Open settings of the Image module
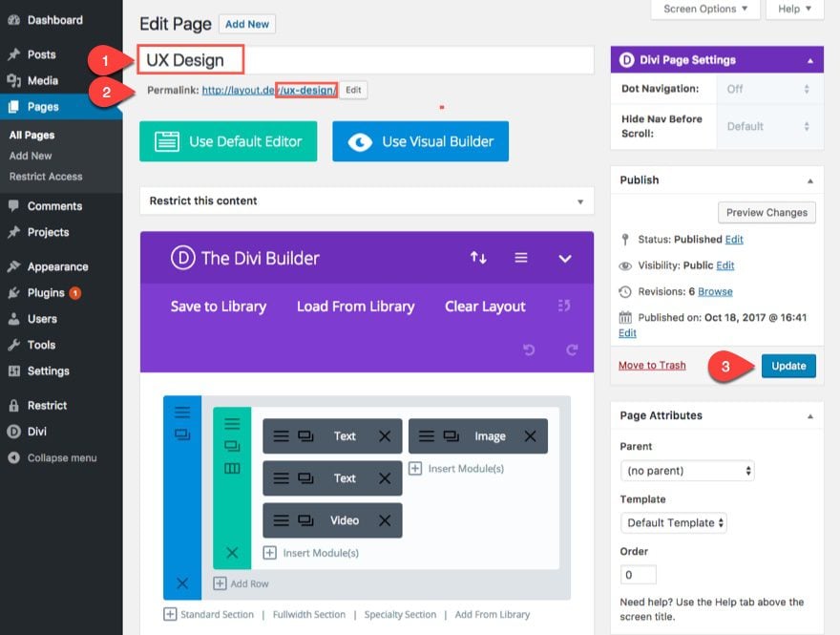This screenshot has height=635, width=840. (x=426, y=436)
